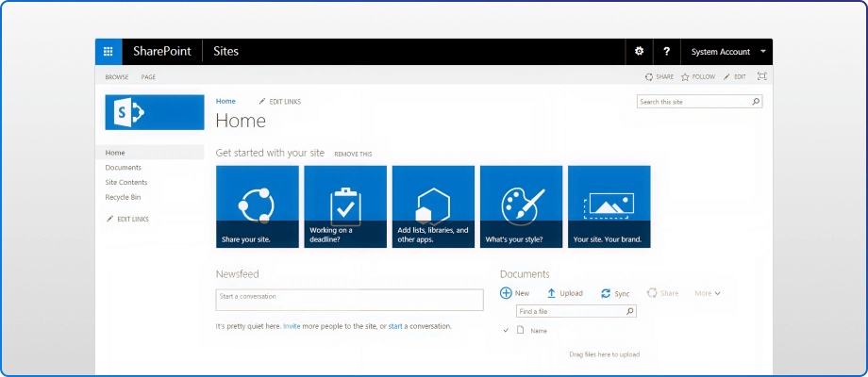868x377 pixels.
Task: Click the Invite link in Newsfeed
Action: 292,326
